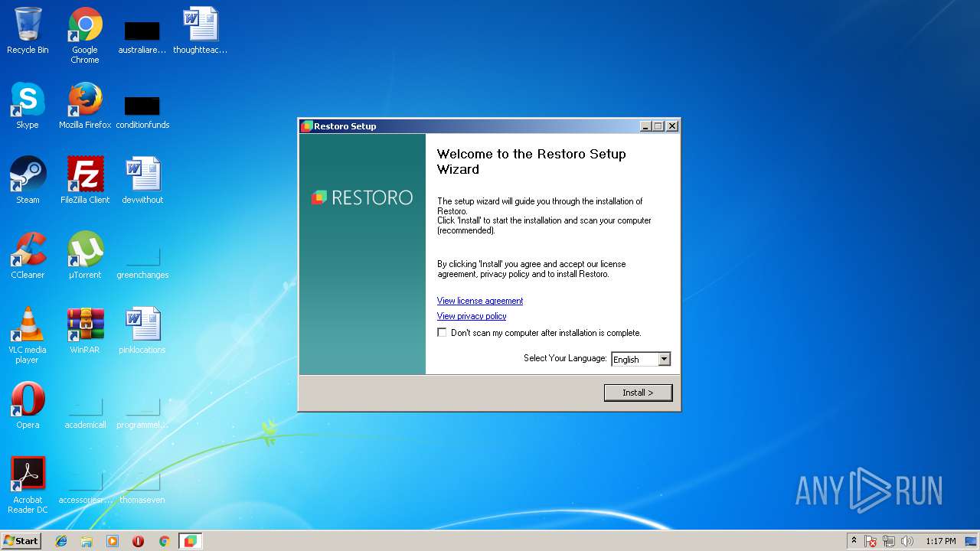
Task: Open the View privacy policy link
Action: pos(472,316)
